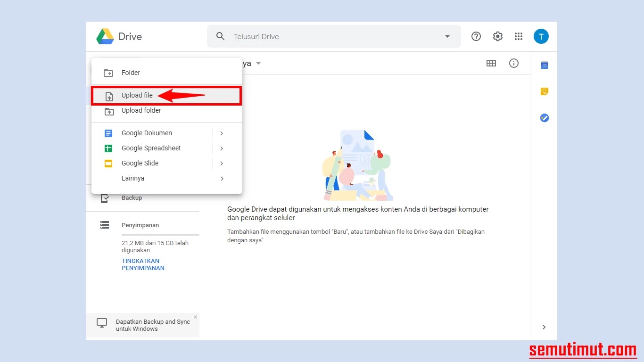The image size is (644, 362).
Task: Click the Tambahkan file menggunakan tombol text
Action: pos(356,236)
